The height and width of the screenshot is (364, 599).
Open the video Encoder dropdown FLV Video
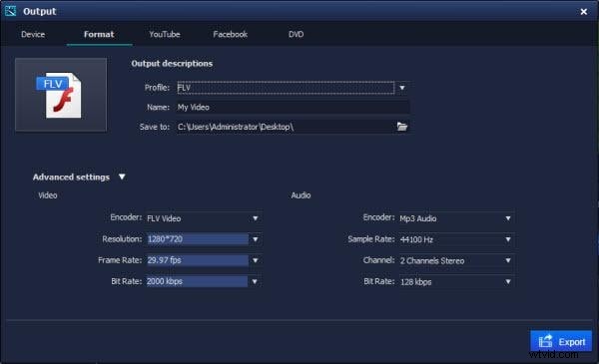pyautogui.click(x=204, y=218)
